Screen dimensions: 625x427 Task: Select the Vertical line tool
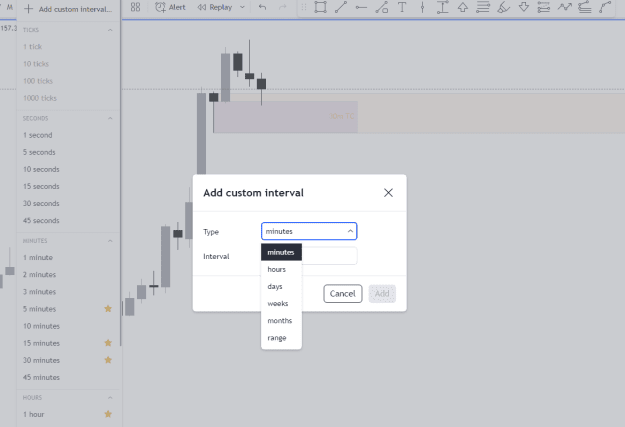423,7
